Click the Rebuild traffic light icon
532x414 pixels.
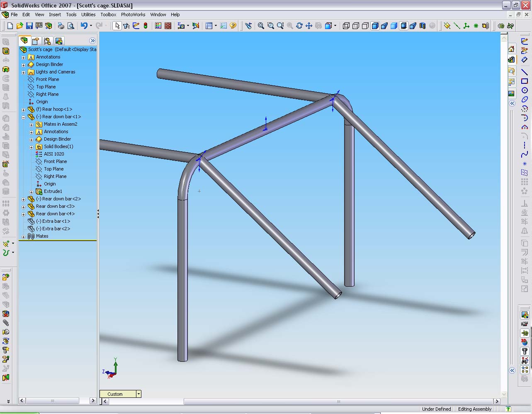coord(146,26)
